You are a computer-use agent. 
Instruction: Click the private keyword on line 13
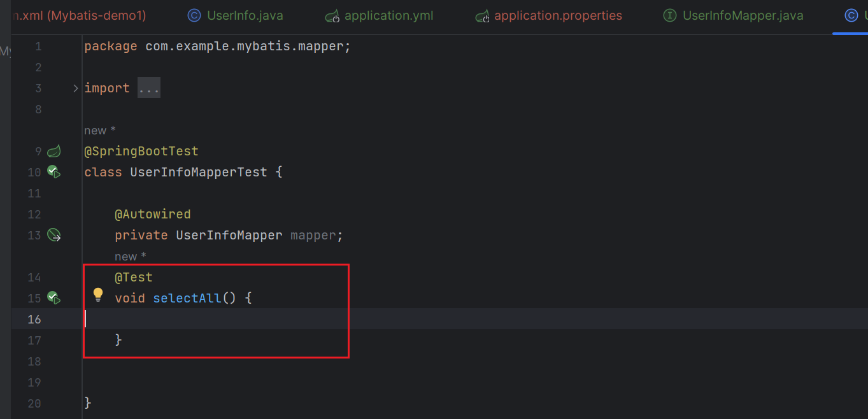141,235
